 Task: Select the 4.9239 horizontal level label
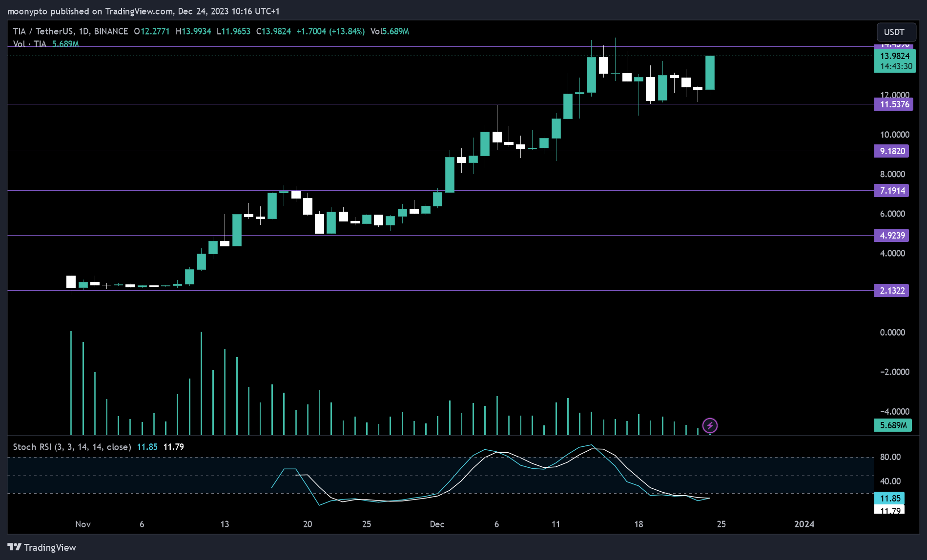click(x=892, y=236)
